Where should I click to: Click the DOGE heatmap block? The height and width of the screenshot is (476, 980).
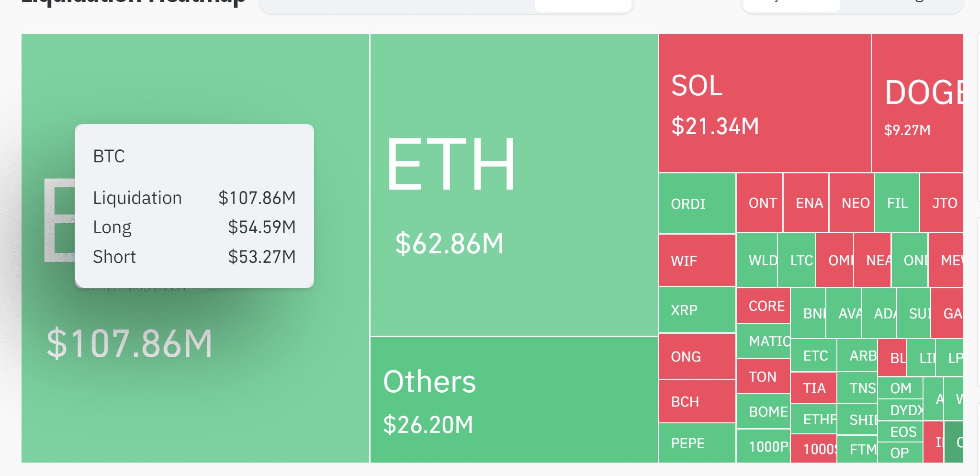point(917,103)
